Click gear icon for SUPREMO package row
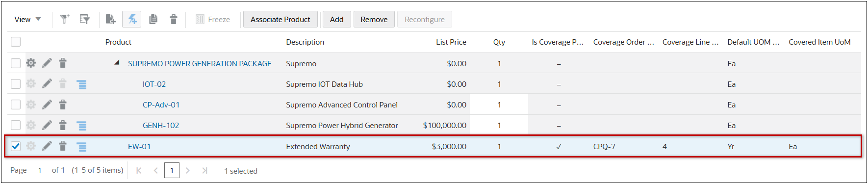This screenshot has height=184, width=868. tap(31, 63)
